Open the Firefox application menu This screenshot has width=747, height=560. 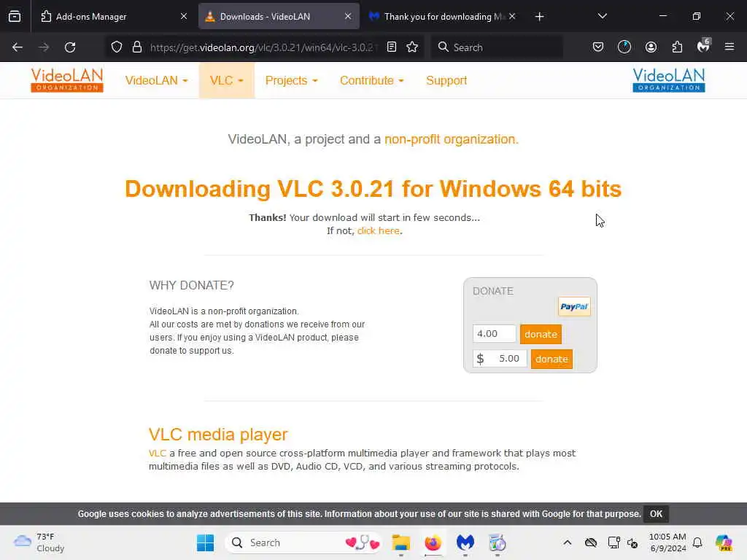coord(729,47)
